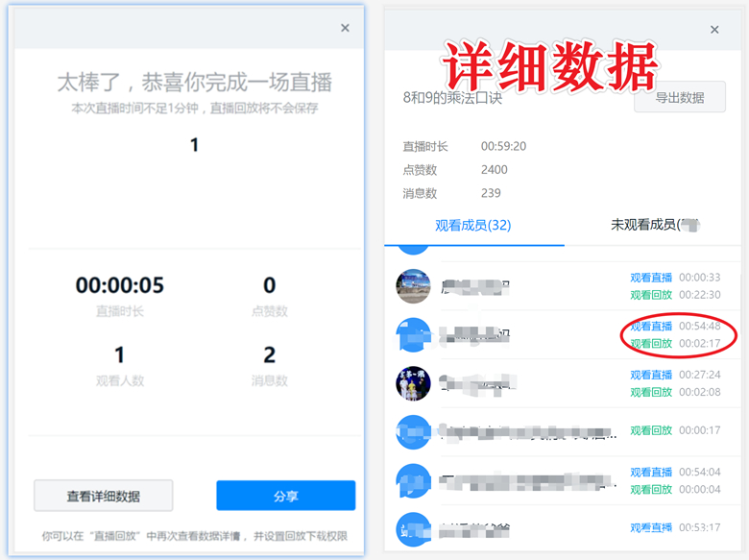Select the 观看直播 time 00:00:33
749x560 pixels.
click(700, 278)
